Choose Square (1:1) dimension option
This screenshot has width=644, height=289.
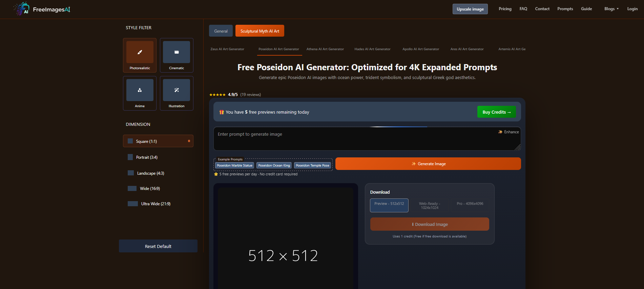158,141
